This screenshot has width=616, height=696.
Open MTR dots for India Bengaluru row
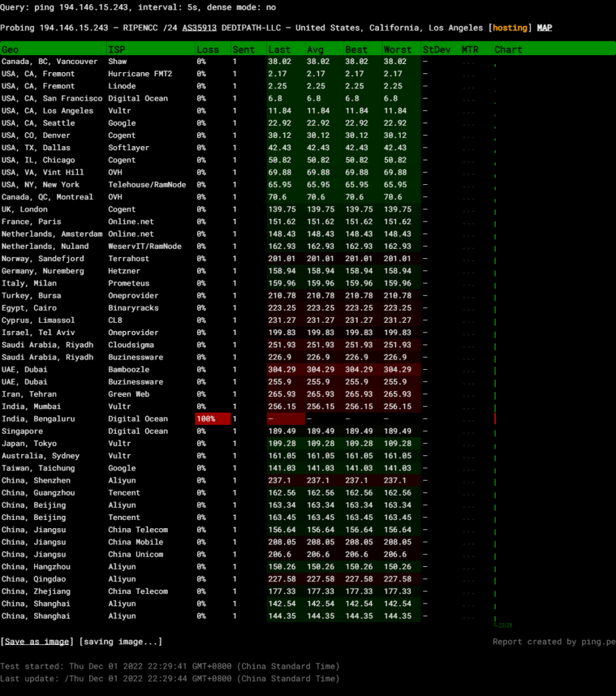(x=469, y=419)
